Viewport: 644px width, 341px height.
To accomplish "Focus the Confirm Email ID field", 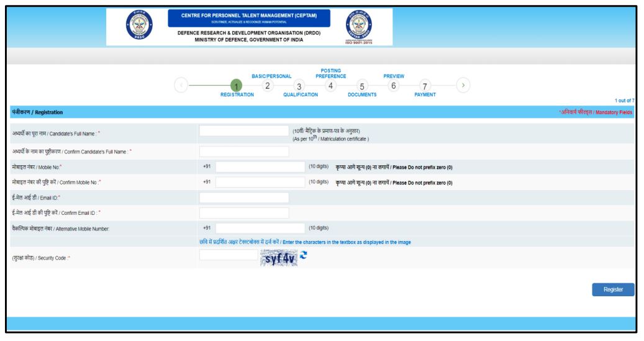I will coord(244,213).
